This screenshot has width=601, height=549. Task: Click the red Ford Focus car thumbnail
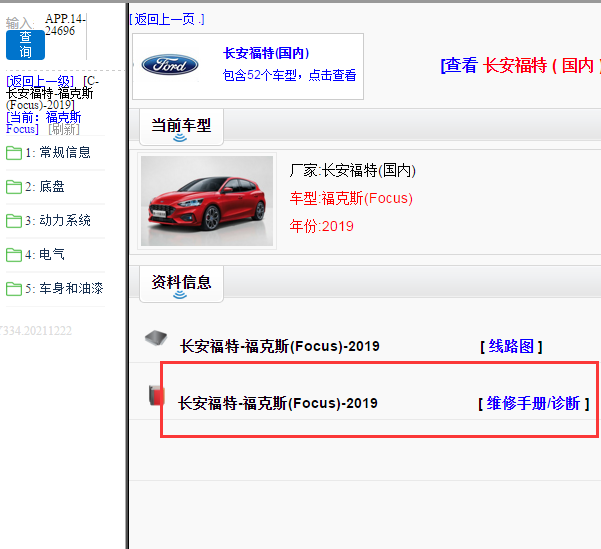coord(207,201)
